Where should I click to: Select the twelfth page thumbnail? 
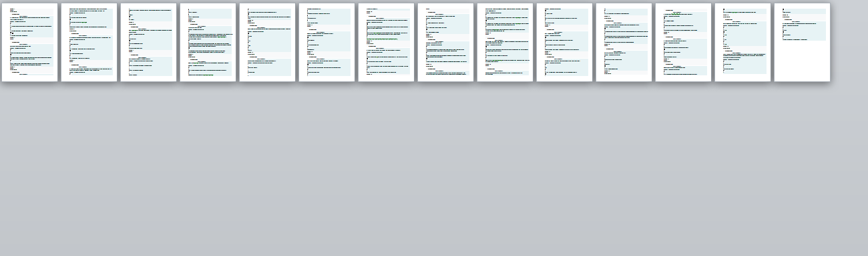pyautogui.click(x=683, y=42)
